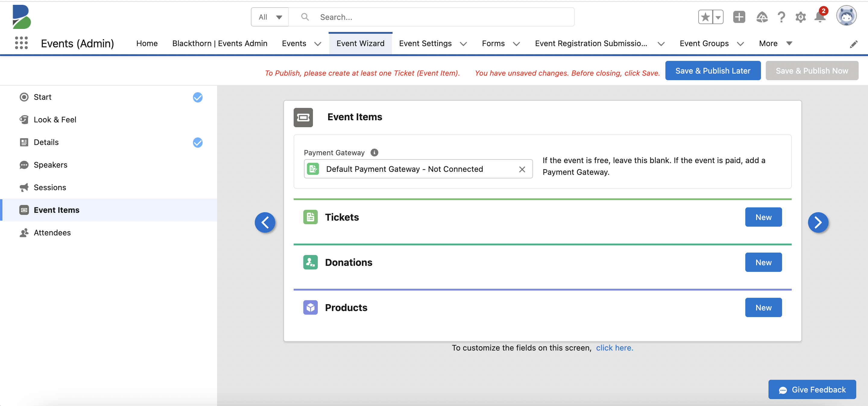Screen dimensions: 868x406
Task: Clear the Default Payment Gateway selection
Action: [x=522, y=169]
